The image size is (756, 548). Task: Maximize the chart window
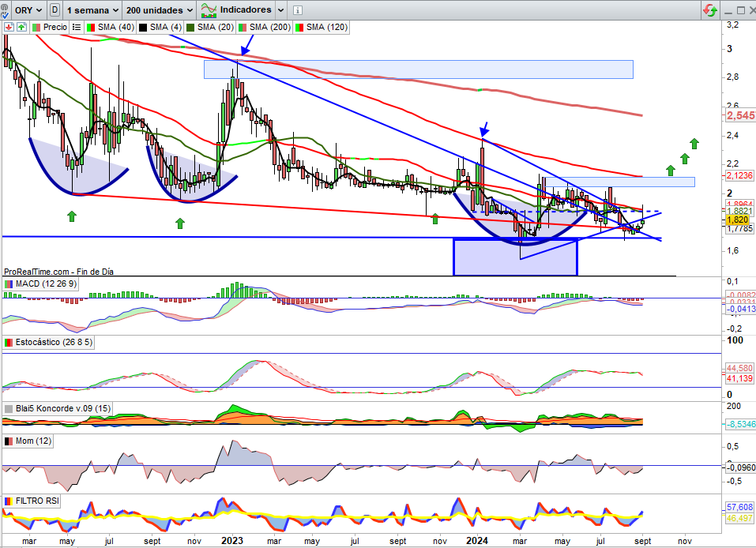741,10
